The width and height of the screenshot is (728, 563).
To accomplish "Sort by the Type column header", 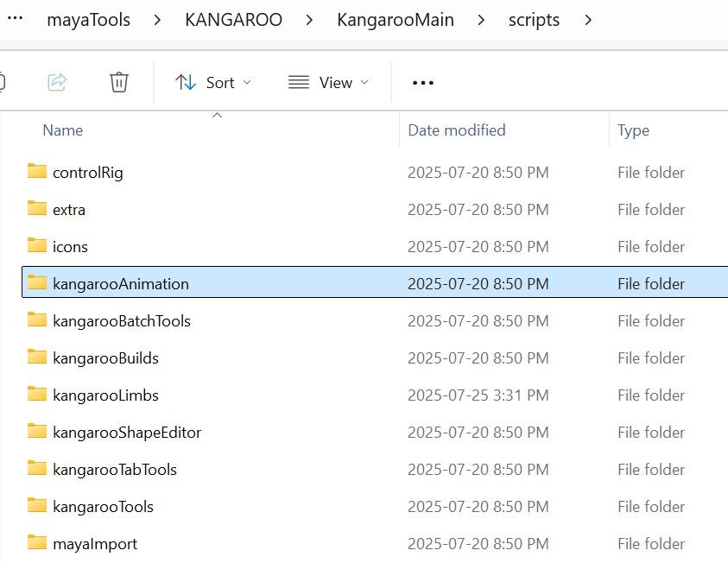I will 633,130.
